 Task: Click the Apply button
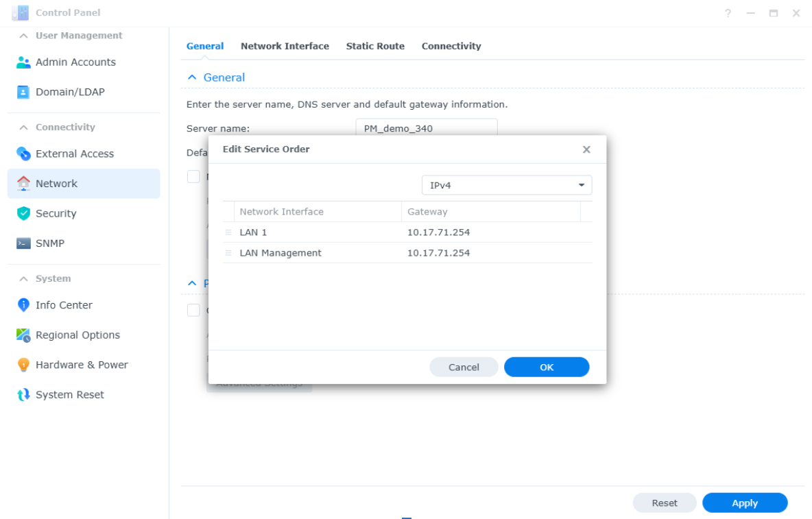click(x=745, y=503)
